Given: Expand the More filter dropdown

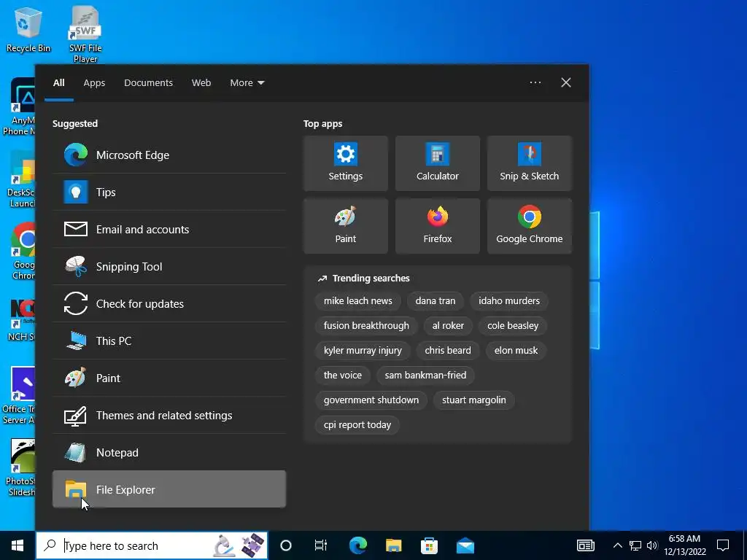Looking at the screenshot, I should coord(247,83).
